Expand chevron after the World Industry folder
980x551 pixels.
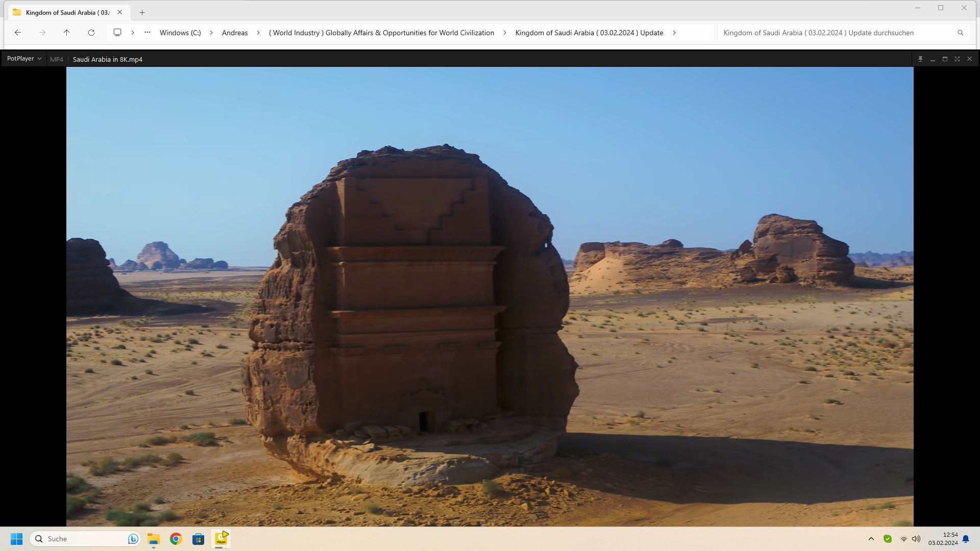[x=505, y=33]
